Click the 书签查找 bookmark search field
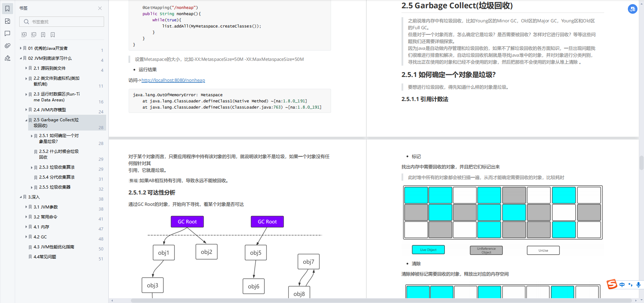 pos(62,22)
